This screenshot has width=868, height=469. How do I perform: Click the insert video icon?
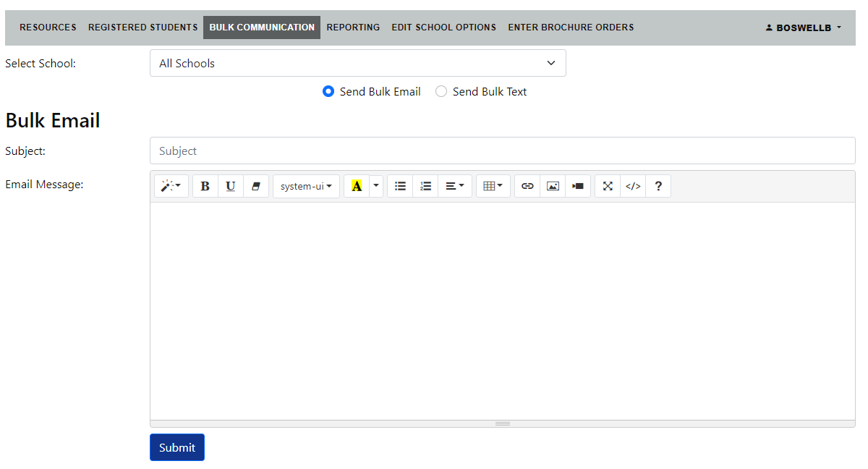click(x=578, y=186)
